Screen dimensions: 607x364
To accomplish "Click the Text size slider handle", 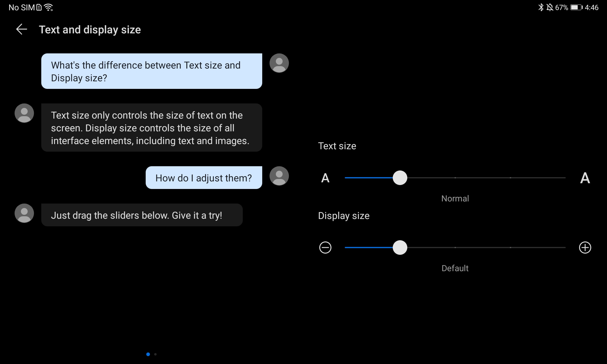I will click(400, 178).
